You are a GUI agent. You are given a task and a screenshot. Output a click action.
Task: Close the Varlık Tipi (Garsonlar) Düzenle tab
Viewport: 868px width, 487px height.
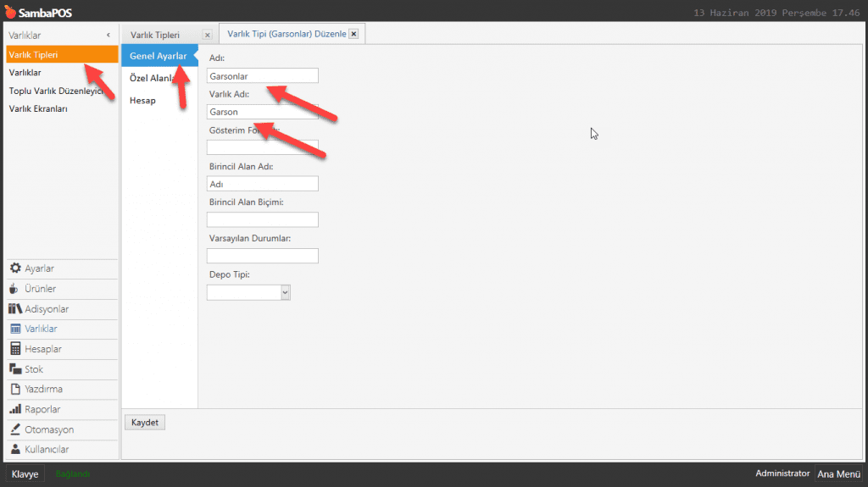point(353,34)
